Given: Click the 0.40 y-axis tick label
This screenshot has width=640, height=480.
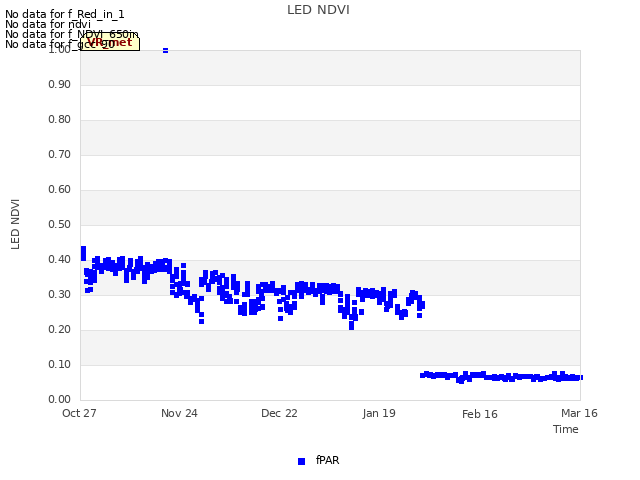Looking at the screenshot, I should pyautogui.click(x=60, y=260).
